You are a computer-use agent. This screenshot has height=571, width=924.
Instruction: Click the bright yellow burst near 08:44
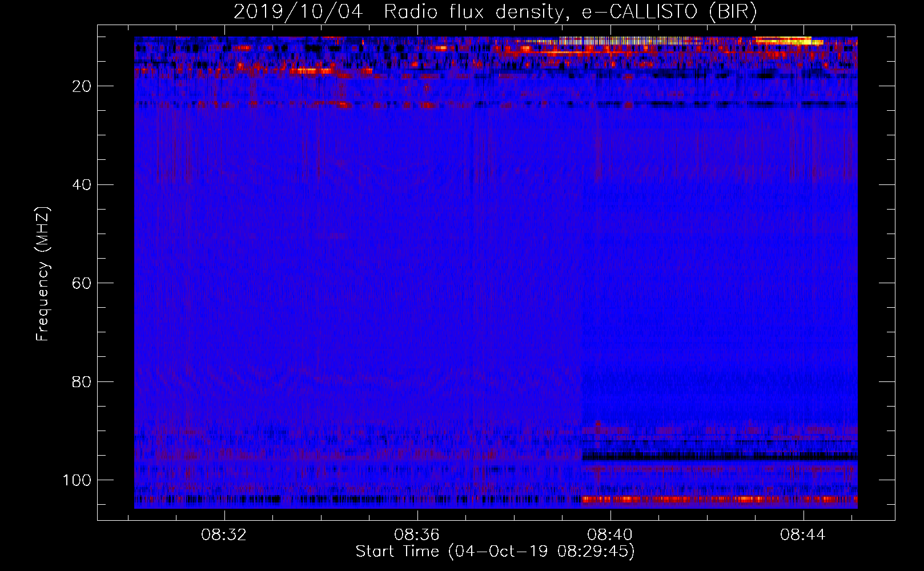(788, 41)
